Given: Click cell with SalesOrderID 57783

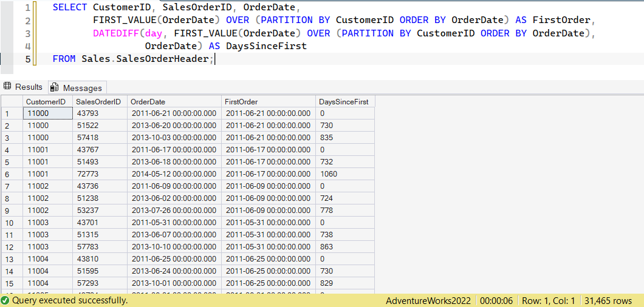Looking at the screenshot, I should coord(100,247).
